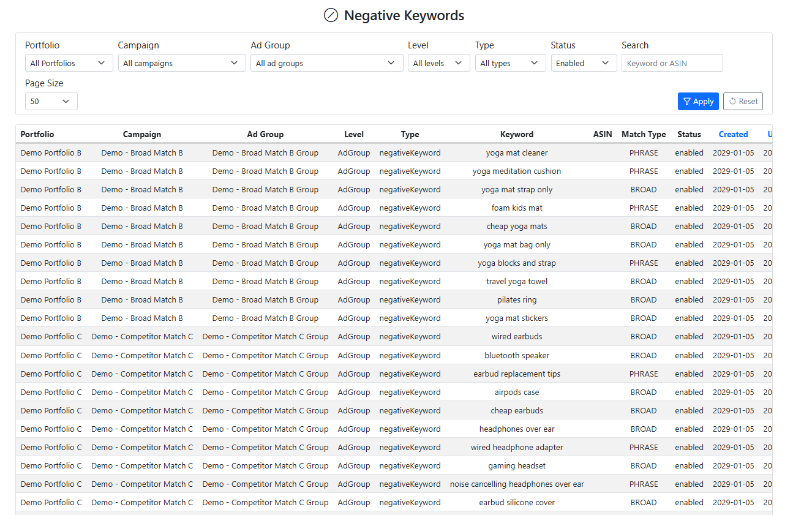The width and height of the screenshot is (812, 515).
Task: Click the Keyword or ASIN search field
Action: (672, 63)
